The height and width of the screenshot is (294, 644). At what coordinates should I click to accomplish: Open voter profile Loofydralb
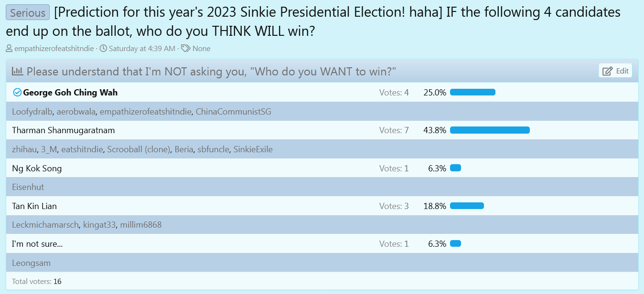32,112
